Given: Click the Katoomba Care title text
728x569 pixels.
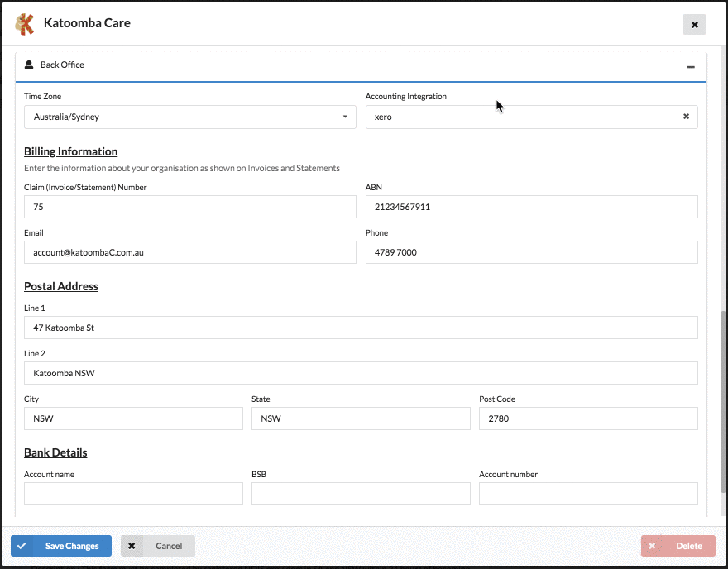Looking at the screenshot, I should click(x=87, y=22).
